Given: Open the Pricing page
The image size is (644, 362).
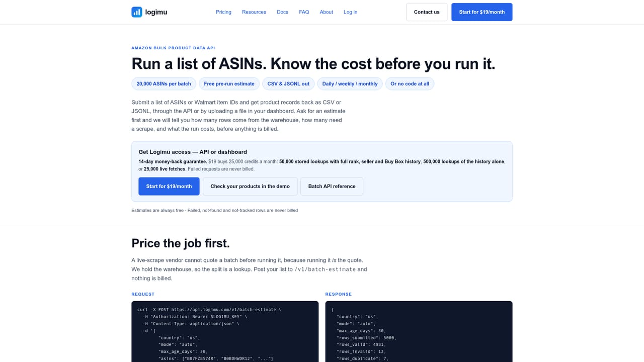Looking at the screenshot, I should (223, 12).
